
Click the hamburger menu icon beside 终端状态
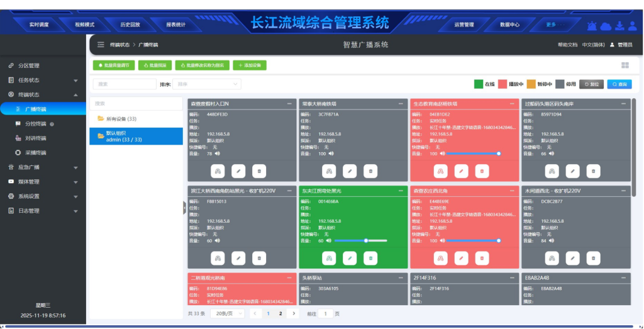pos(101,45)
